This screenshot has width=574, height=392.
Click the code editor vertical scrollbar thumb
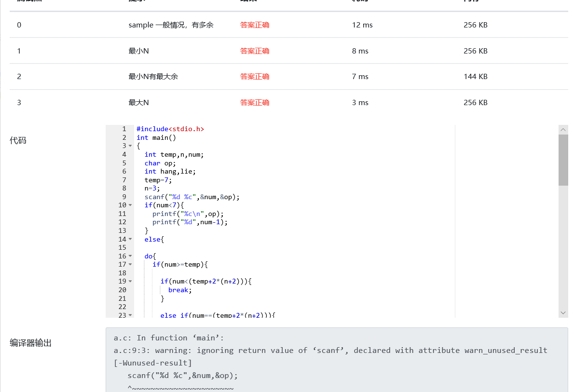[x=563, y=160]
